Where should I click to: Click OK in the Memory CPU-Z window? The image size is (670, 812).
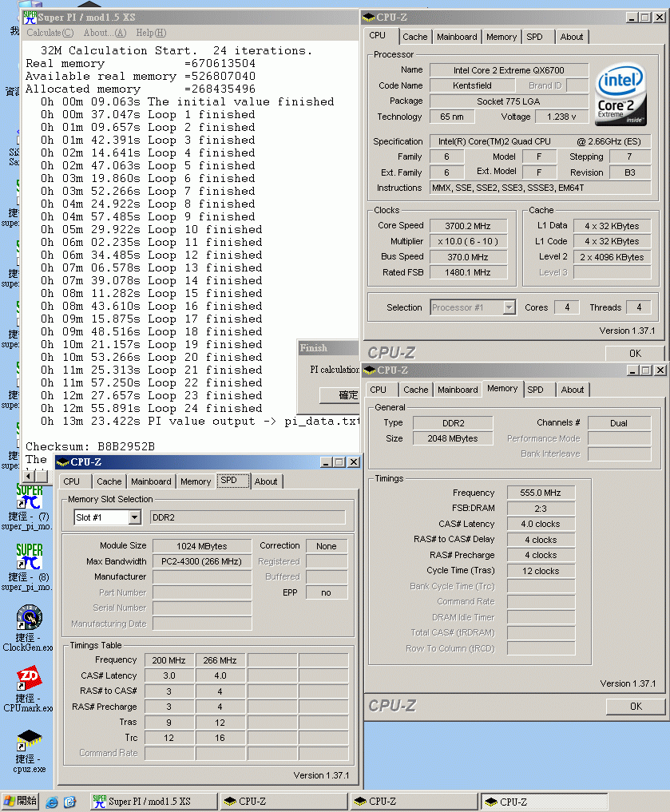(x=636, y=707)
